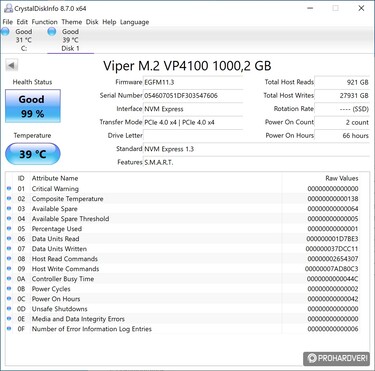
Task: Click the empty Drive Letter field
Action: tap(193, 136)
